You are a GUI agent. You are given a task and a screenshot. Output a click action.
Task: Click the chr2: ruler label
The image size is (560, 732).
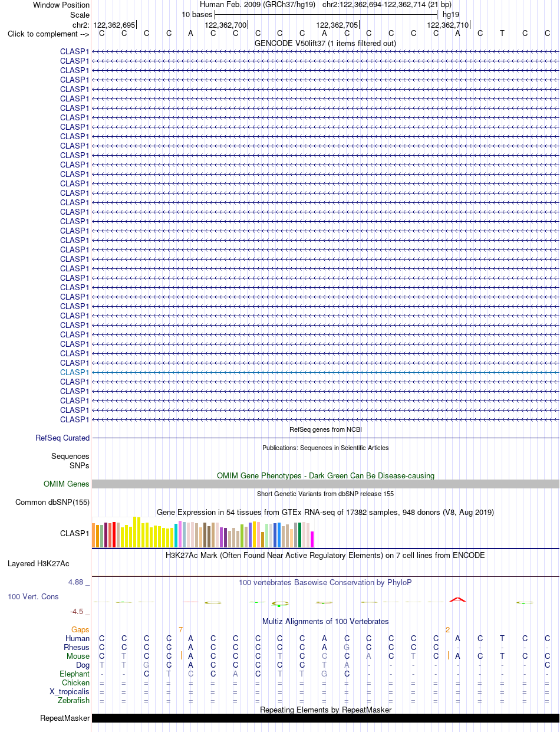point(81,25)
